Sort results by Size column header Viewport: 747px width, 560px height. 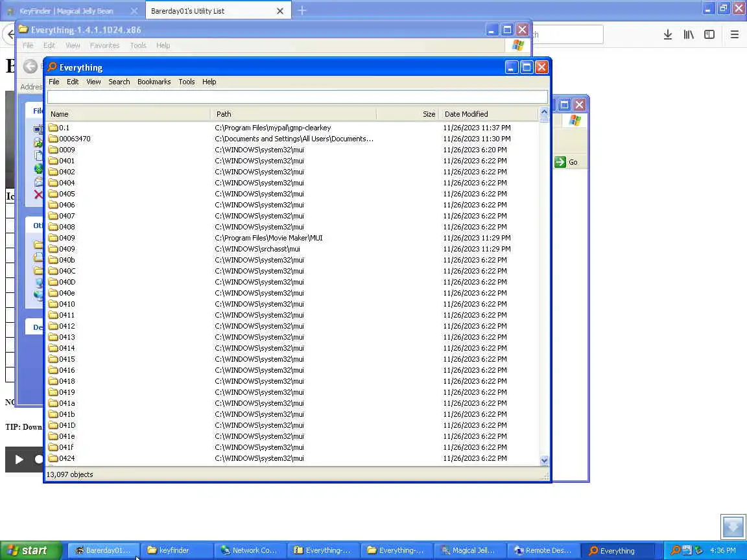click(407, 114)
